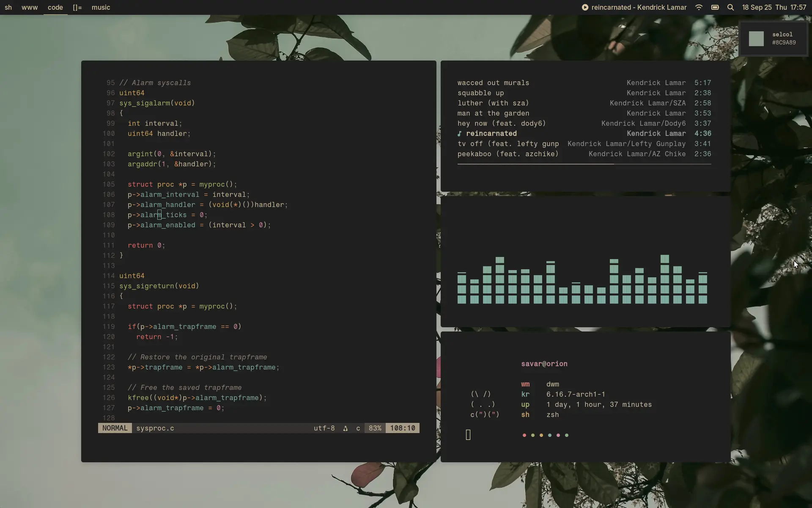Switch to the music workspace tag

(101, 7)
